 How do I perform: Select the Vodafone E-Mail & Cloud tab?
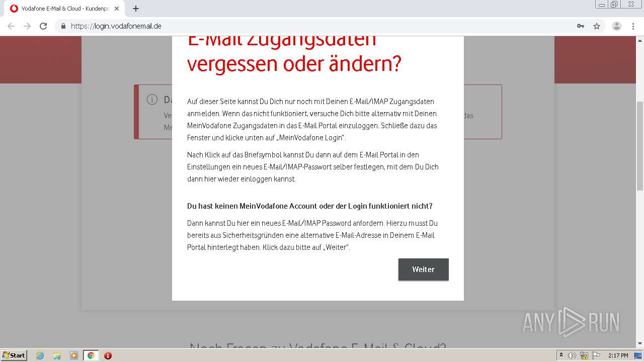point(65,9)
